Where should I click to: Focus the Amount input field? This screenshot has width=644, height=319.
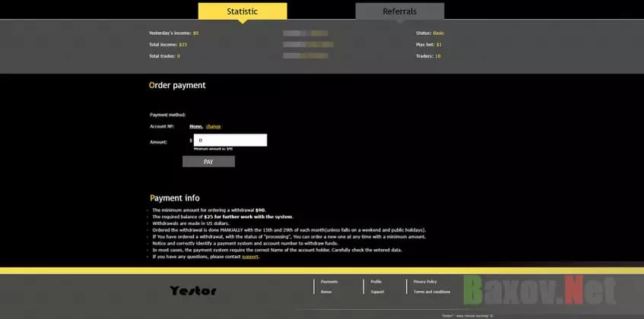(231, 141)
